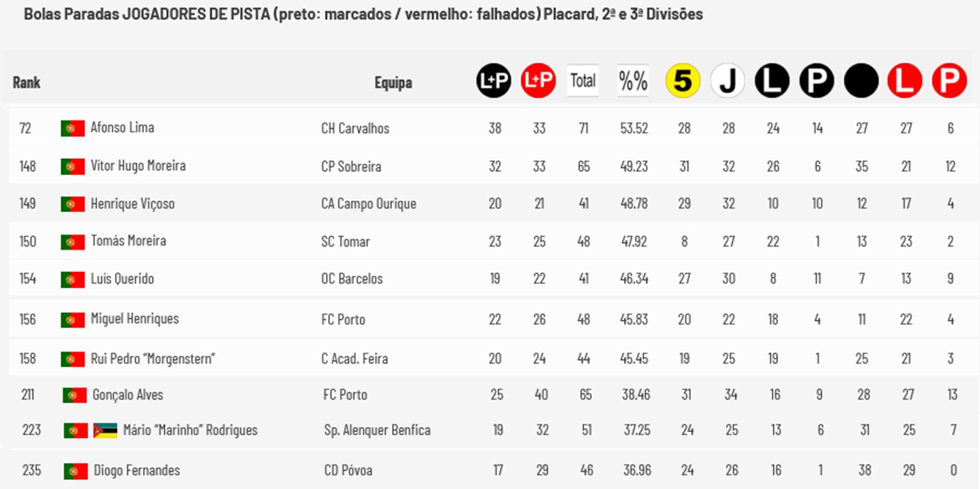This screenshot has height=489, width=980.
Task: Click the black L+P column icon
Action: 494,81
